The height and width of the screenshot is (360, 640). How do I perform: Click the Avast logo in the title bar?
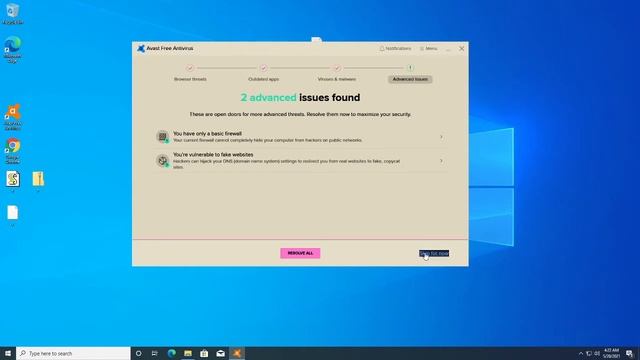(141, 49)
